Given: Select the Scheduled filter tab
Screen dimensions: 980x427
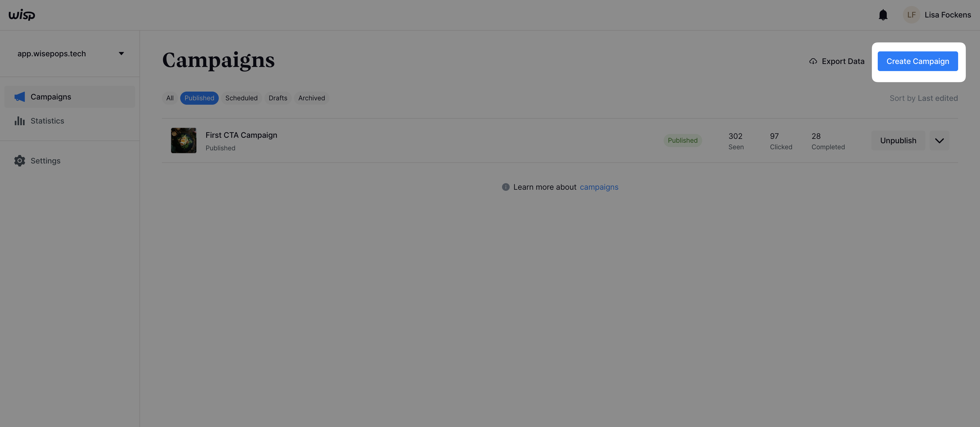Looking at the screenshot, I should tap(241, 98).
